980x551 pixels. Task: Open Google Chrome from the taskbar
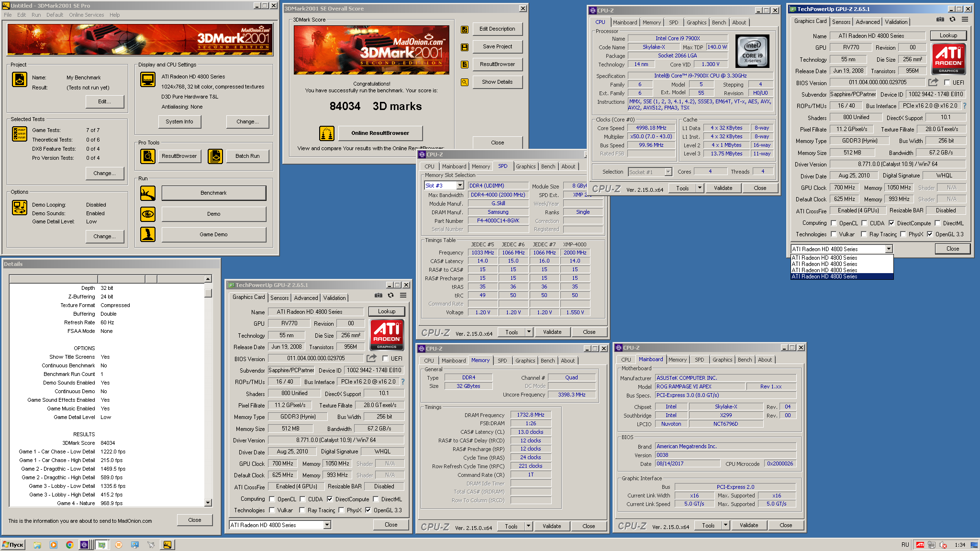tap(69, 545)
